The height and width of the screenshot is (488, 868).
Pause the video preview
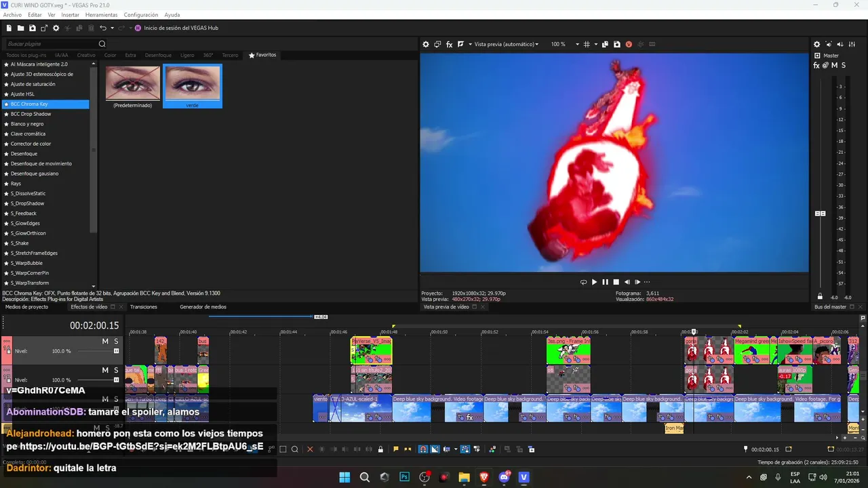pyautogui.click(x=606, y=282)
